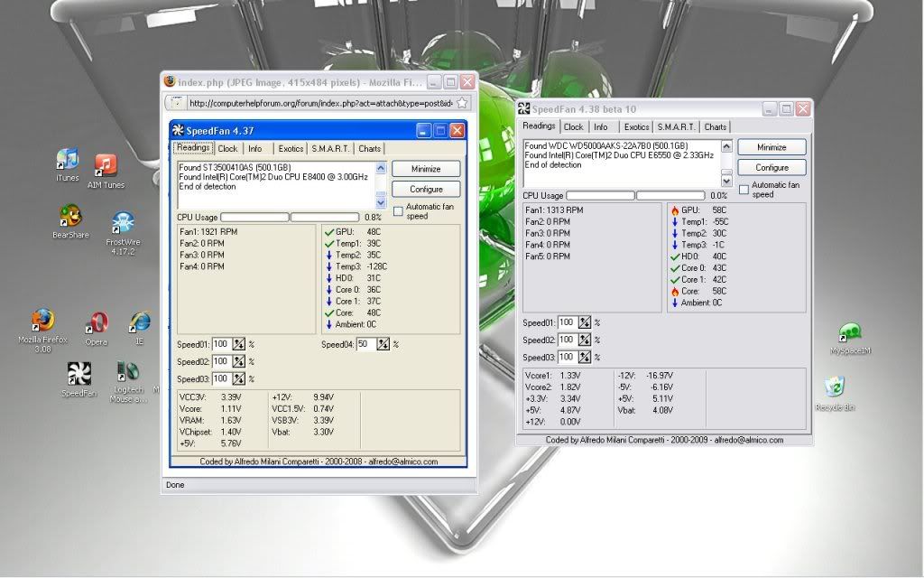This screenshot has height=578, width=924.
Task: Open the Clock tab in SpeedFan 4.38
Action: [x=574, y=127]
